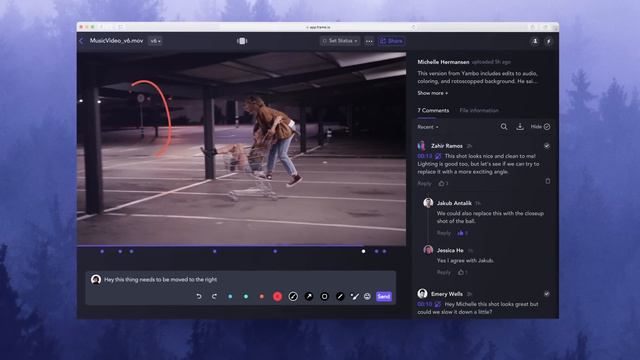
Task: Open the v6 version dropdown
Action: coord(155,41)
